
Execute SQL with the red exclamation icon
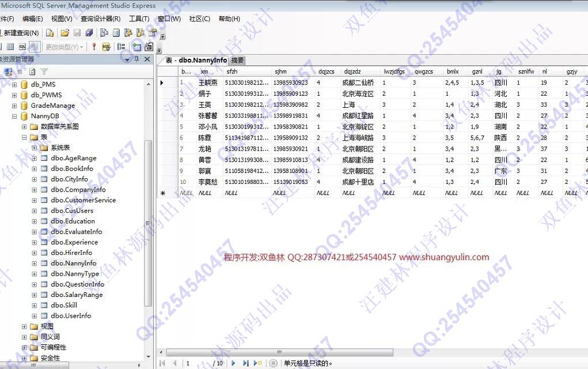[94, 47]
